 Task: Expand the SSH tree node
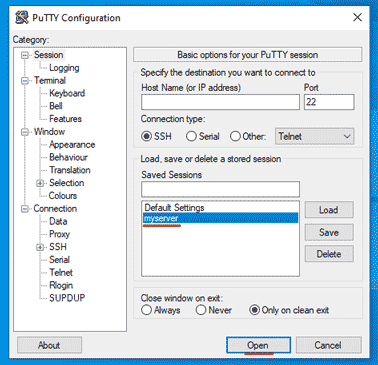40,247
